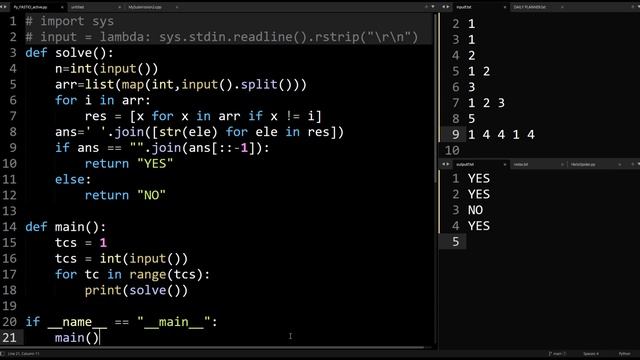Image resolution: width=640 pixels, height=360 pixels.
Task: Click 'return "YES"' line
Action: [129, 164]
